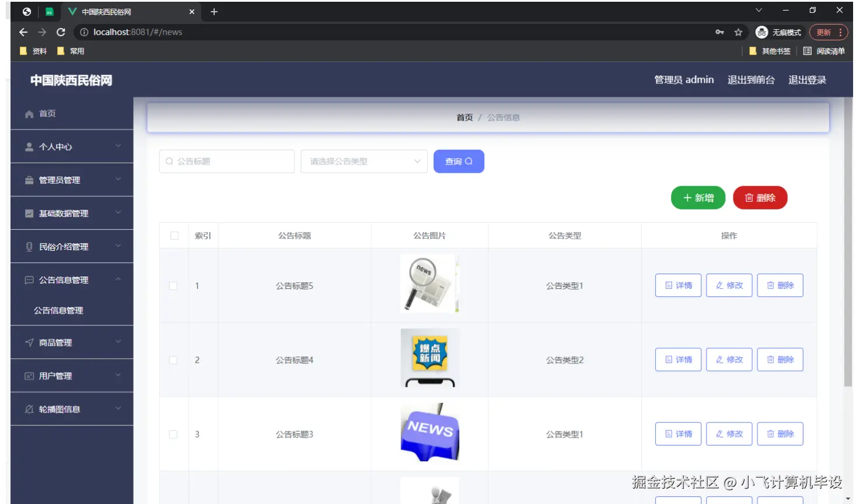856x504 pixels.
Task: Click the 个人中心 person icon
Action: [28, 146]
